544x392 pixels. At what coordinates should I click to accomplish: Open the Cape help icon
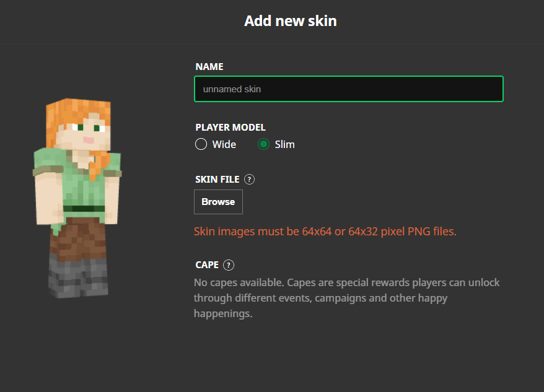click(x=228, y=265)
